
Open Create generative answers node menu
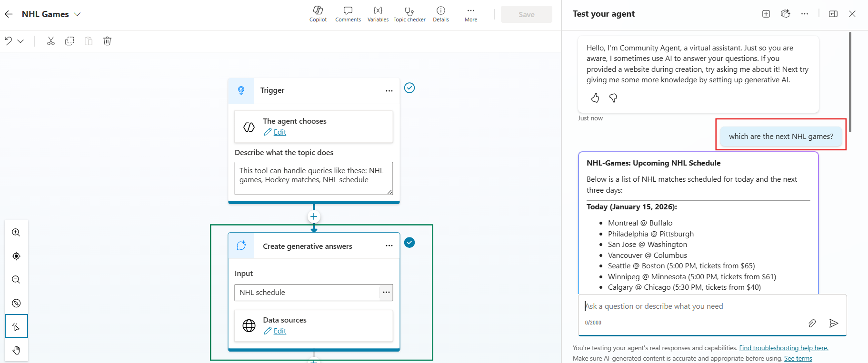click(x=389, y=245)
